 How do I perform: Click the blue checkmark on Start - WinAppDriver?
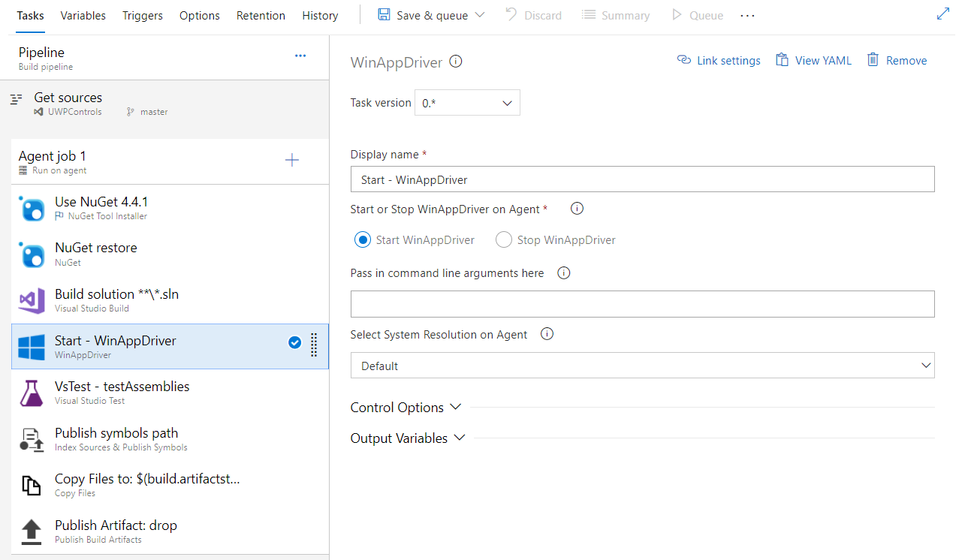pos(295,342)
